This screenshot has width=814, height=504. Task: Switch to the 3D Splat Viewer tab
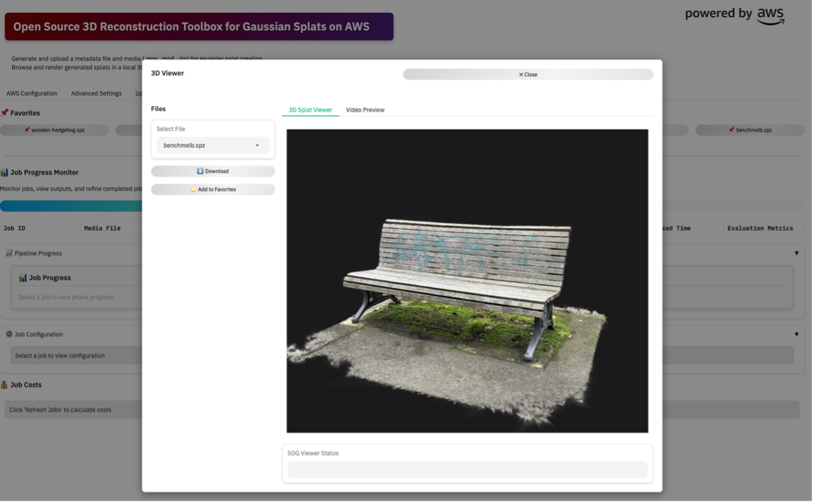coord(311,110)
